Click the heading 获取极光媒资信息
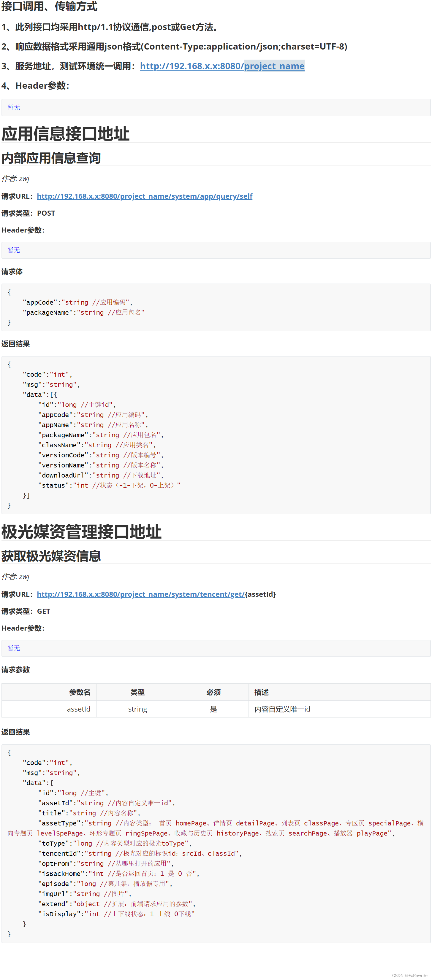This screenshot has height=980, width=432. pyautogui.click(x=51, y=556)
